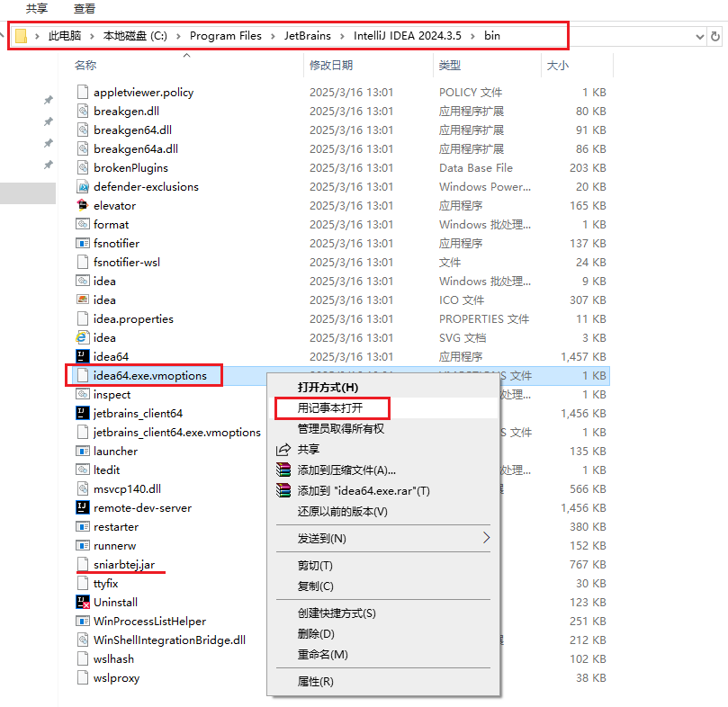The width and height of the screenshot is (728, 707).
Task: Select the WinShellIntegrationBridge.dll file
Action: (169, 640)
